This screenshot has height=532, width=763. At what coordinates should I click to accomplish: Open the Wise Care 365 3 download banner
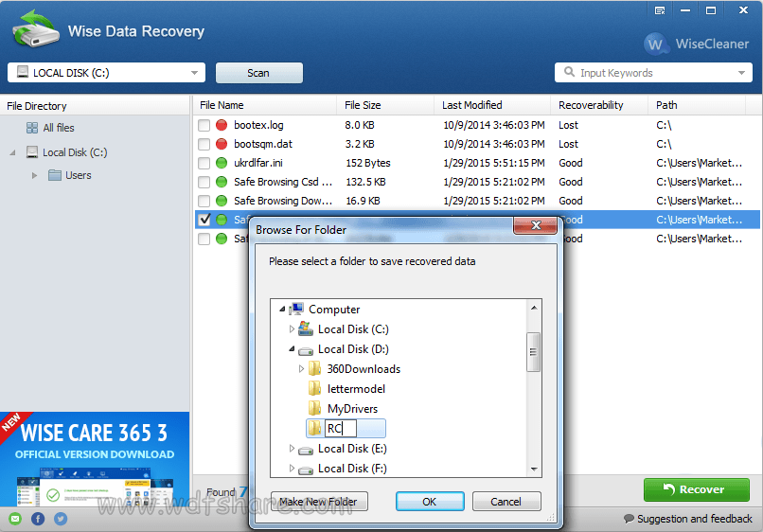tap(95, 459)
